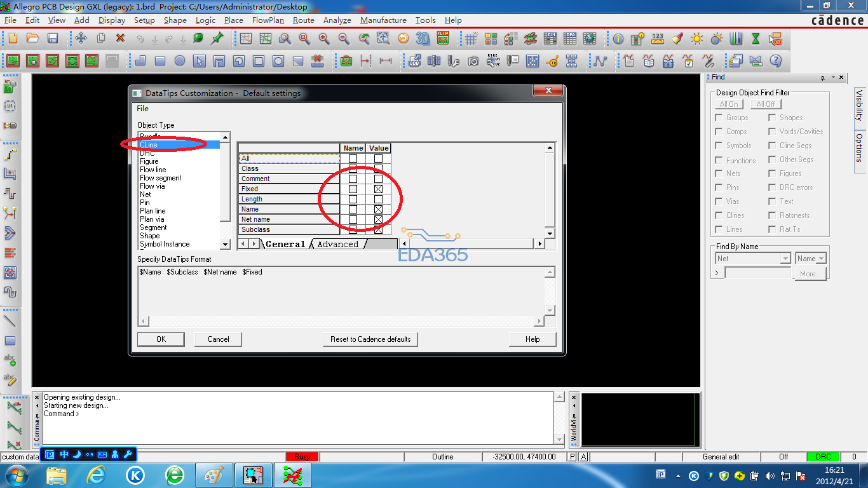
Task: Click Object Type list scroll-up arrow
Action: (225, 137)
